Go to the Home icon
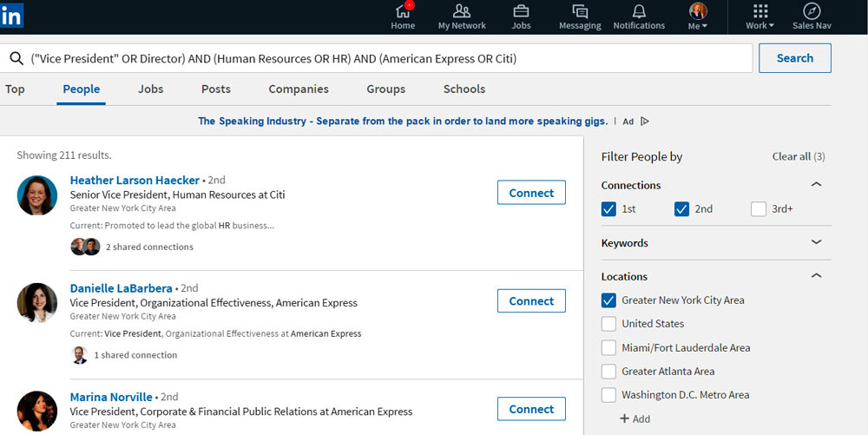Viewport: 868px width, 435px height. (x=403, y=11)
